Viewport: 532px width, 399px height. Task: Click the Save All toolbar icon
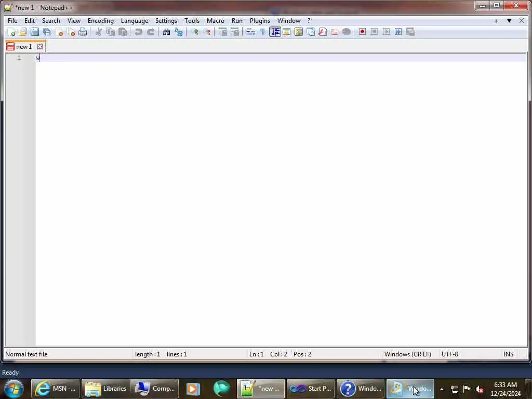coord(47,32)
